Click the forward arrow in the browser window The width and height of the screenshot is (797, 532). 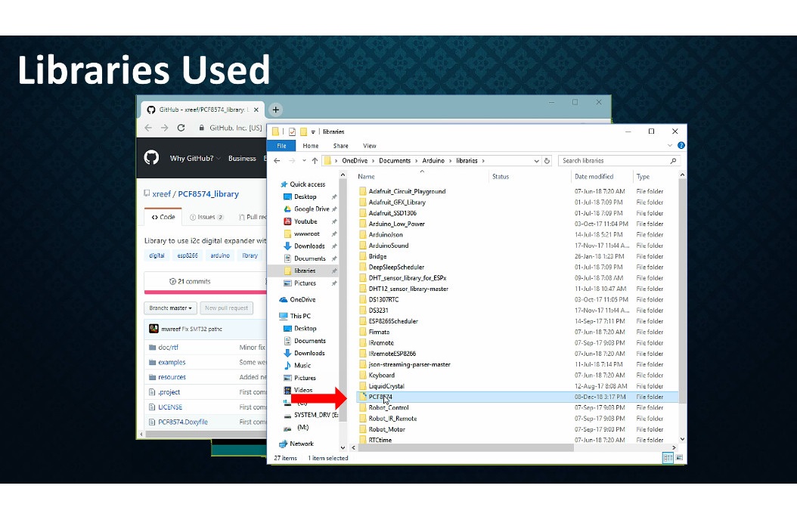click(164, 128)
